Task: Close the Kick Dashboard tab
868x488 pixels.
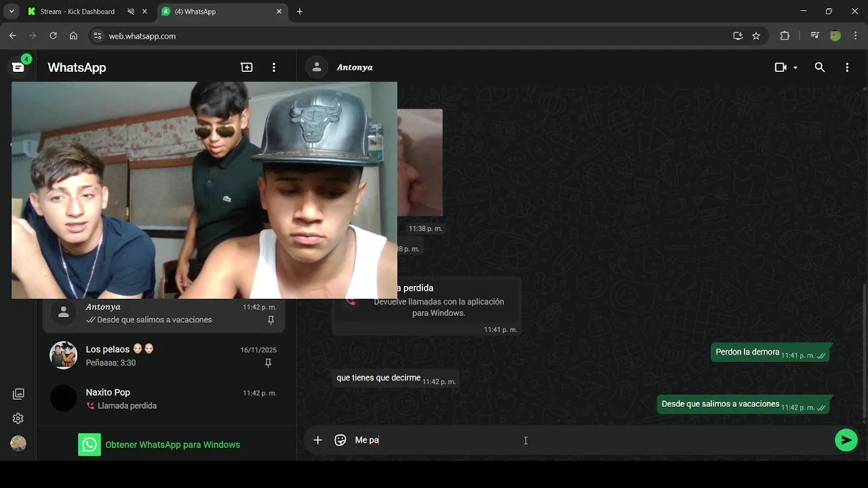Action: 144,12
